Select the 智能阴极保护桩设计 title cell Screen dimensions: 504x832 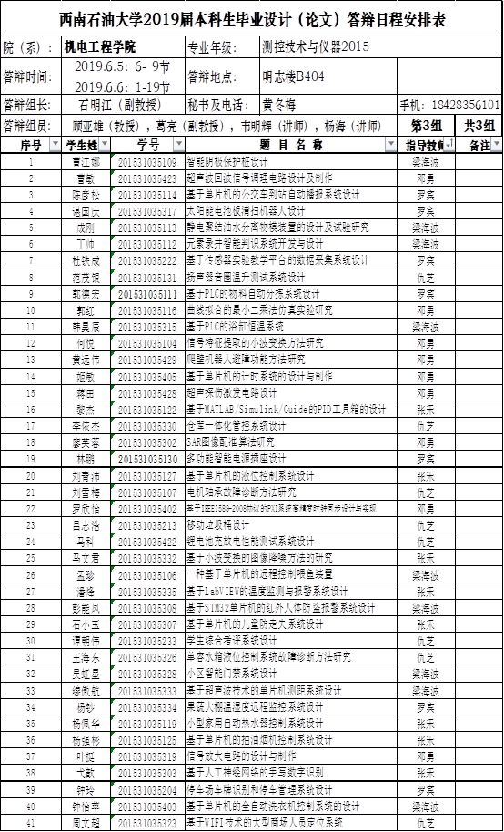(291, 161)
